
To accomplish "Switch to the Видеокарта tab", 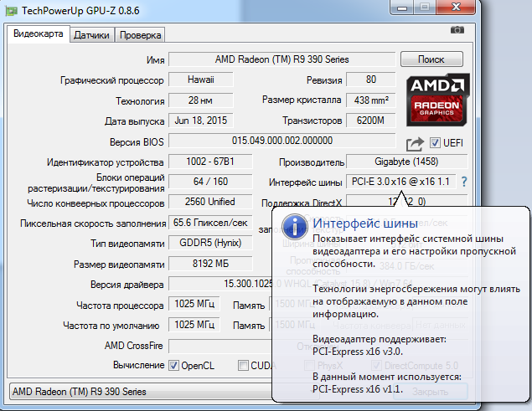I will coord(39,33).
